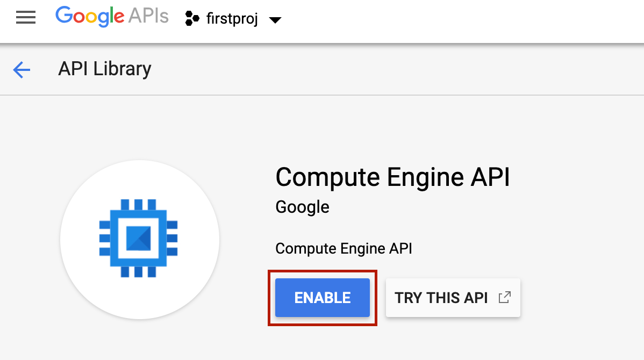Go back using the blue arrow
644x360 pixels.
tap(22, 69)
